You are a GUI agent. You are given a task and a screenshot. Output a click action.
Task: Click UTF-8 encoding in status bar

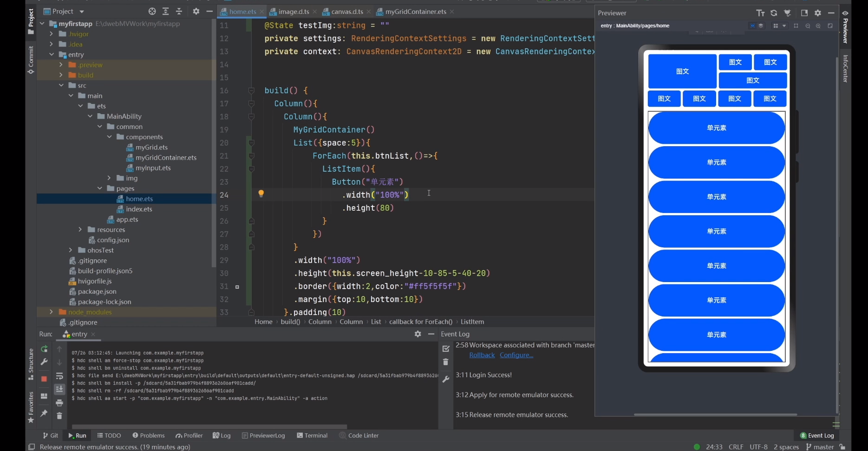[758, 447]
